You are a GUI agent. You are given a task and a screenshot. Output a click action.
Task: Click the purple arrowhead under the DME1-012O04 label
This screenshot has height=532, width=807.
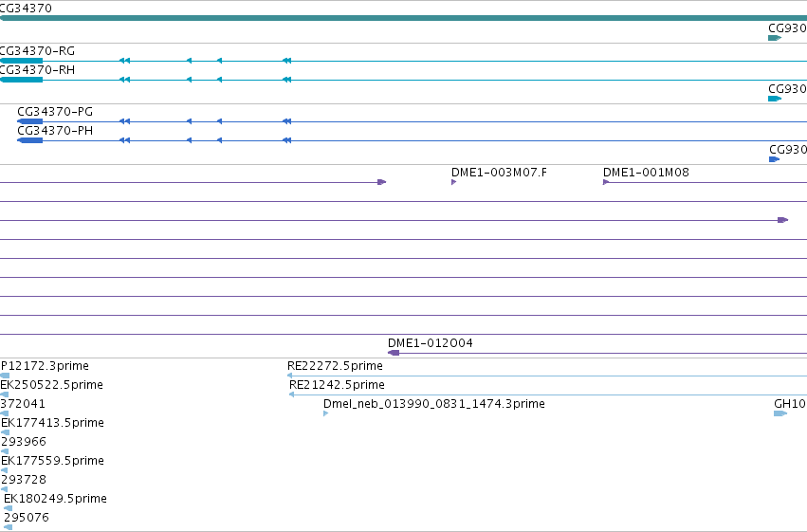[x=394, y=353]
